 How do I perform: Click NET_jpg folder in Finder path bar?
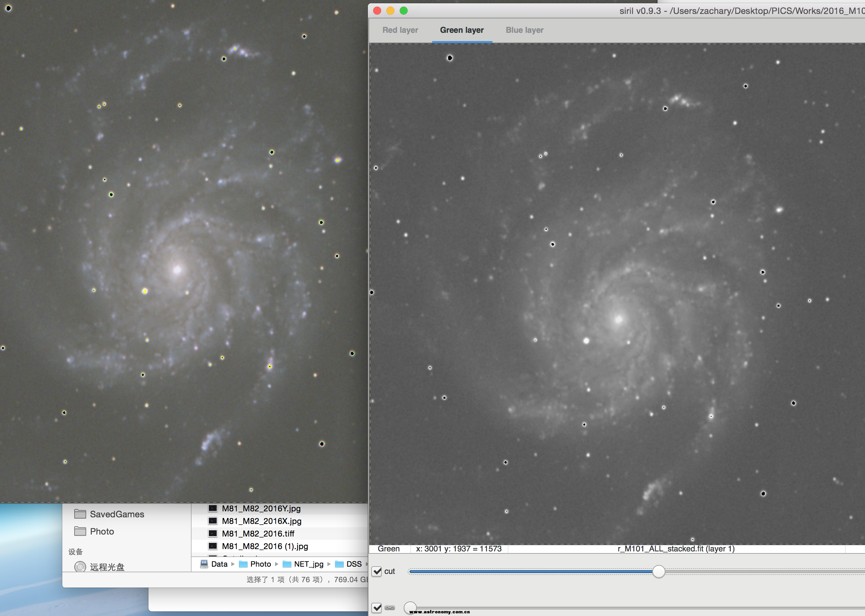tap(303, 564)
